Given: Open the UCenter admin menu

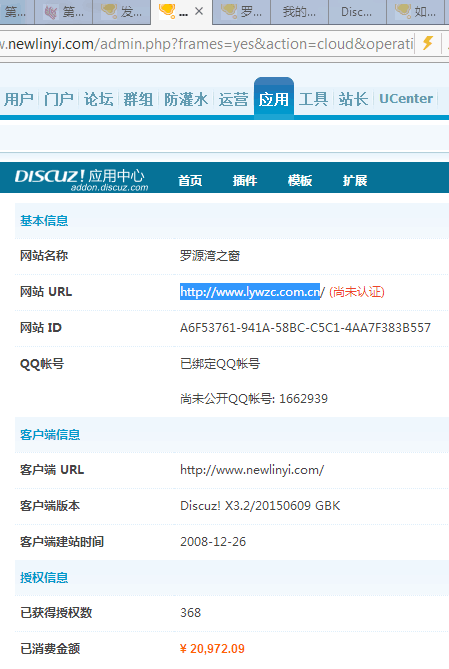Looking at the screenshot, I should coord(406,99).
